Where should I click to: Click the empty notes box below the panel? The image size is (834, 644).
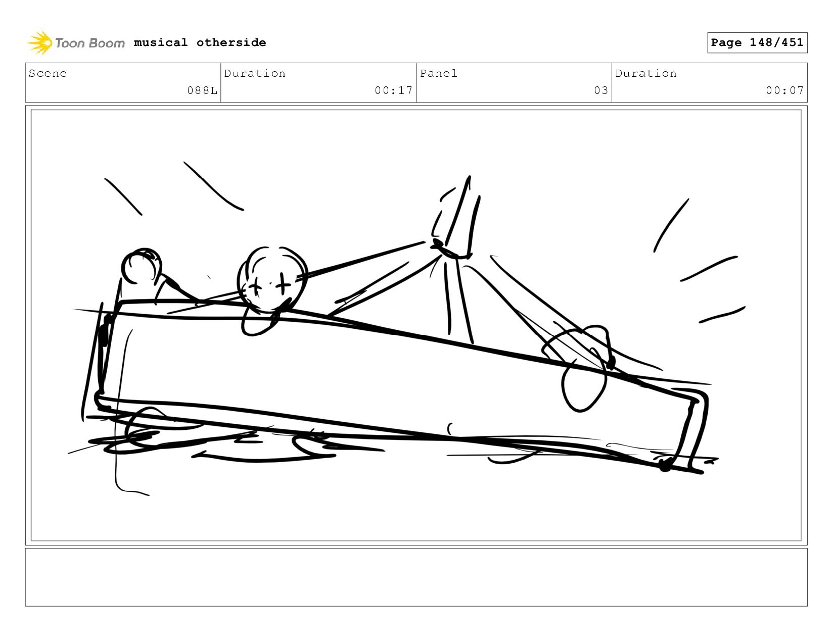click(x=416, y=577)
